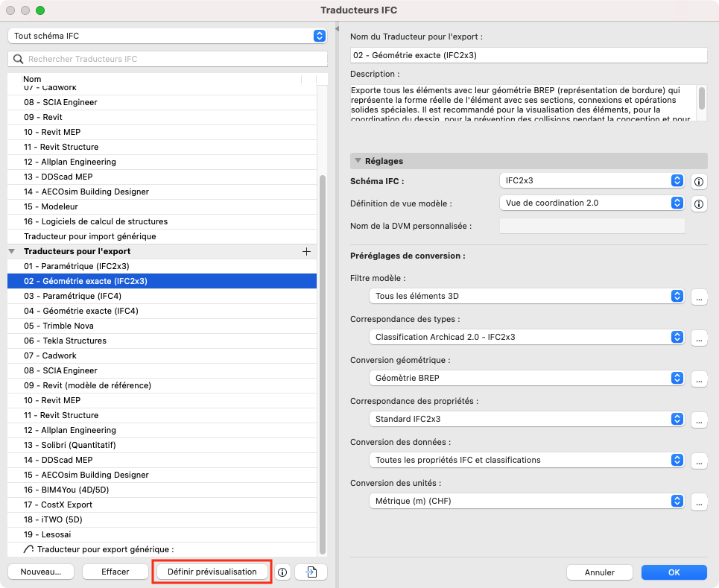Select 18 - iTWO (5D) translator
Image resolution: width=719 pixels, height=588 pixels.
(x=162, y=519)
